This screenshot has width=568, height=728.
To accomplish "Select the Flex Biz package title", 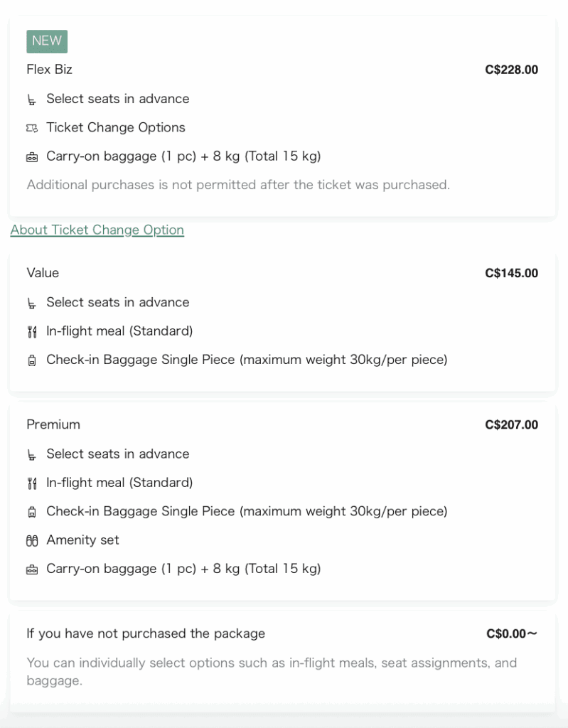I will 50,69.
